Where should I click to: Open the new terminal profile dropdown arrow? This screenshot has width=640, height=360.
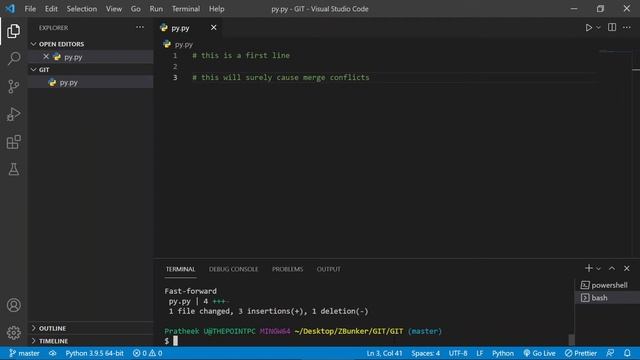click(x=598, y=269)
